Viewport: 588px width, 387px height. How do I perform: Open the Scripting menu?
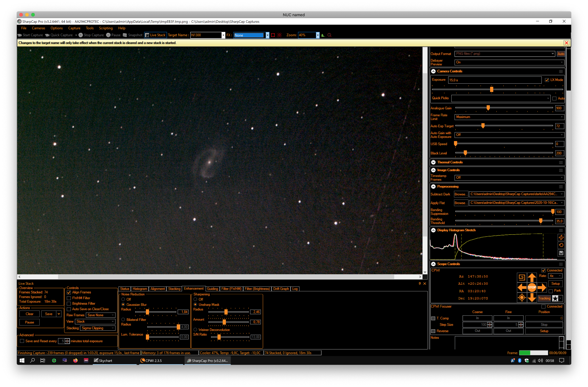[106, 28]
